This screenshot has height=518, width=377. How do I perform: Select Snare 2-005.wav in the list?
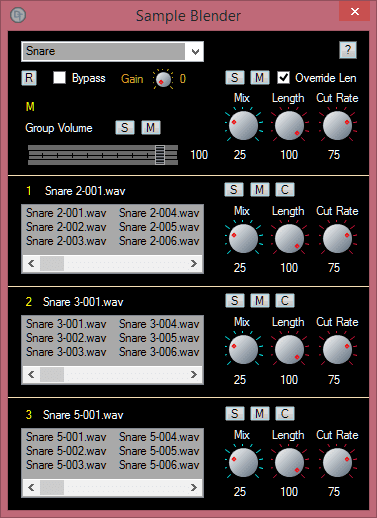coord(159,227)
